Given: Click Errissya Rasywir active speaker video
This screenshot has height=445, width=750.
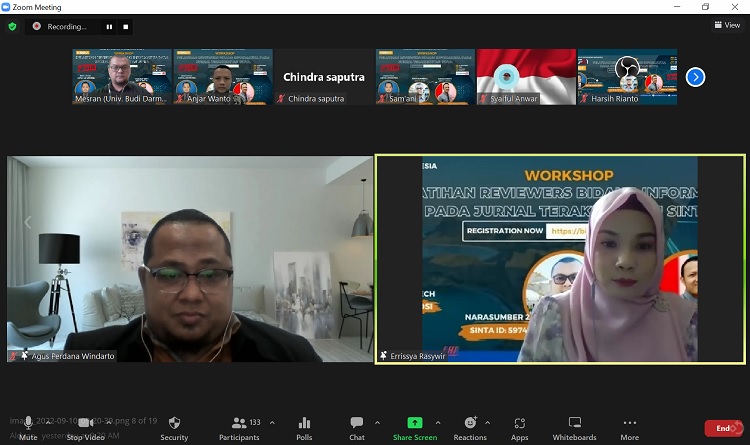Looking at the screenshot, I should click(560, 259).
